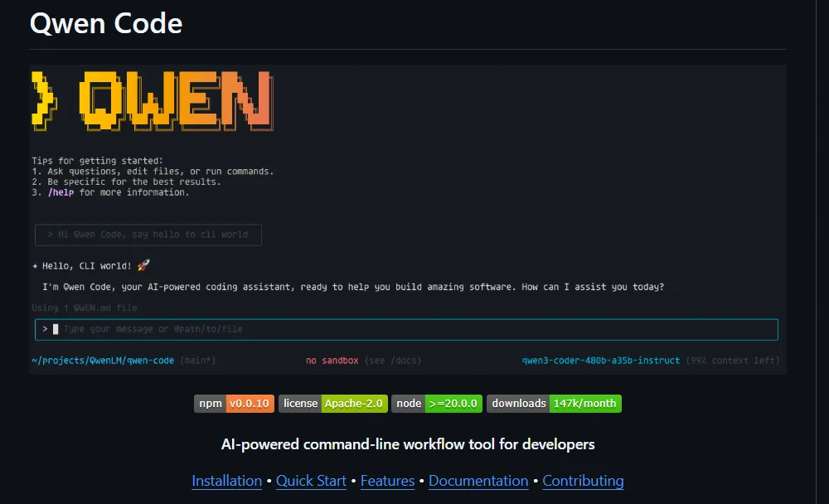Click the 'AI-powered command-line workflow tool for developers' tagline
This screenshot has height=504, width=829.
408,444
